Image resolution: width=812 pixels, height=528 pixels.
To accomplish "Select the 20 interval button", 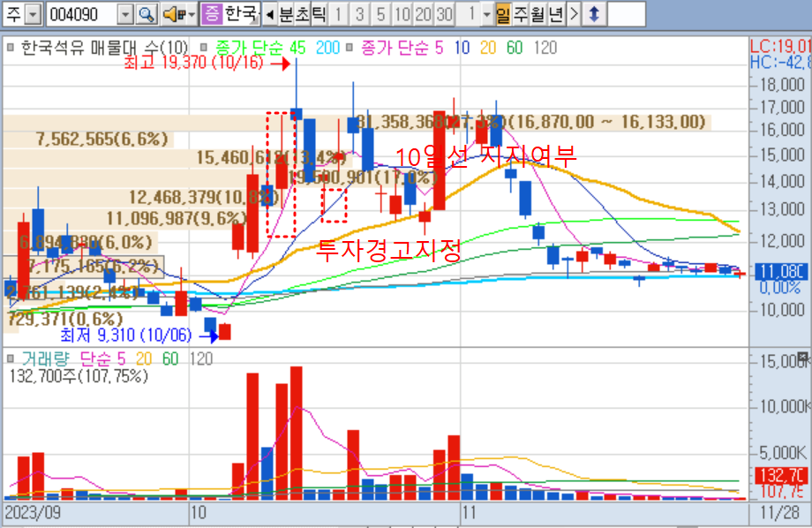I will point(423,14).
